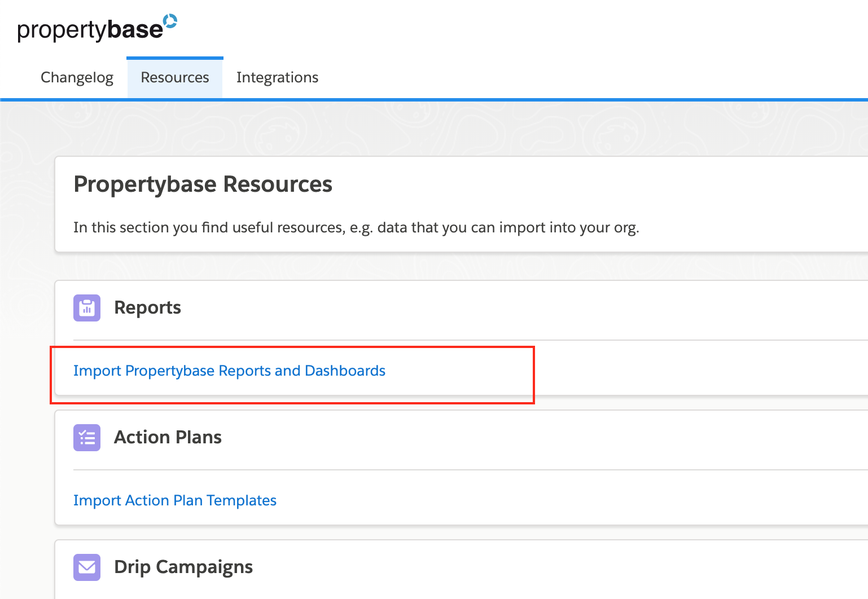Image resolution: width=868 pixels, height=599 pixels.
Task: Click the Reports clipboard chart icon
Action: click(86, 308)
